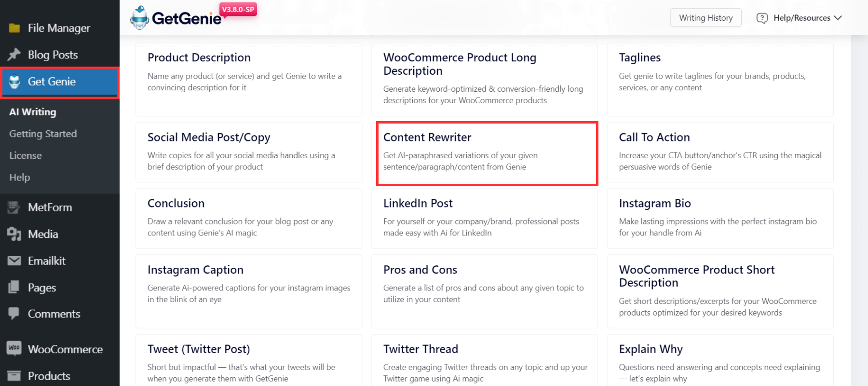Click the Help/Resources question mark icon
Screen dimensions: 868x386
pos(762,18)
